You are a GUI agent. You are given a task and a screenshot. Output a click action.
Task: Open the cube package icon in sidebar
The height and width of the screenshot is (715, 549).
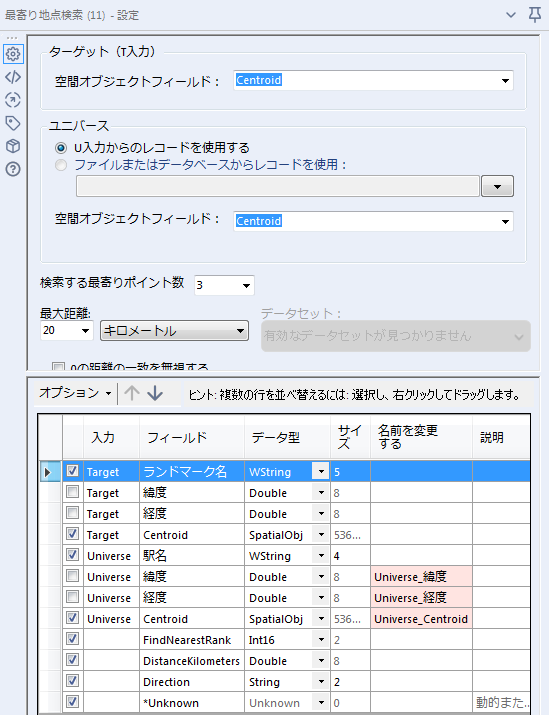click(x=13, y=146)
